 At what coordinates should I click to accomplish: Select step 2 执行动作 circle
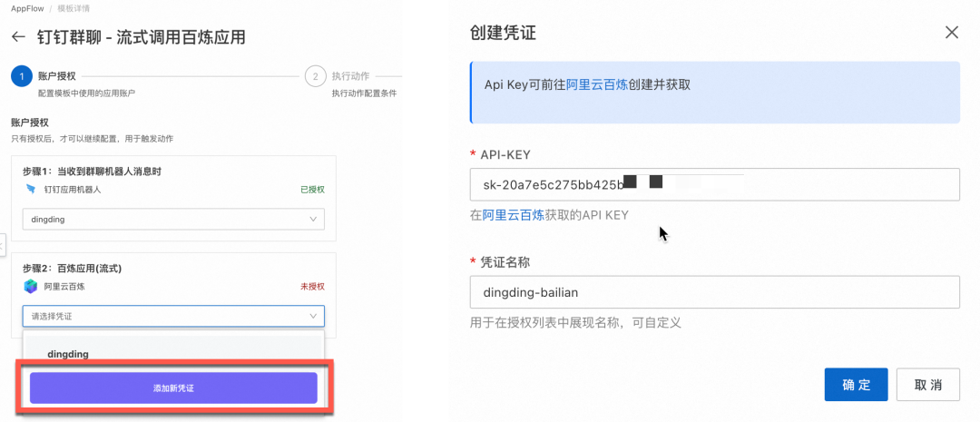315,76
